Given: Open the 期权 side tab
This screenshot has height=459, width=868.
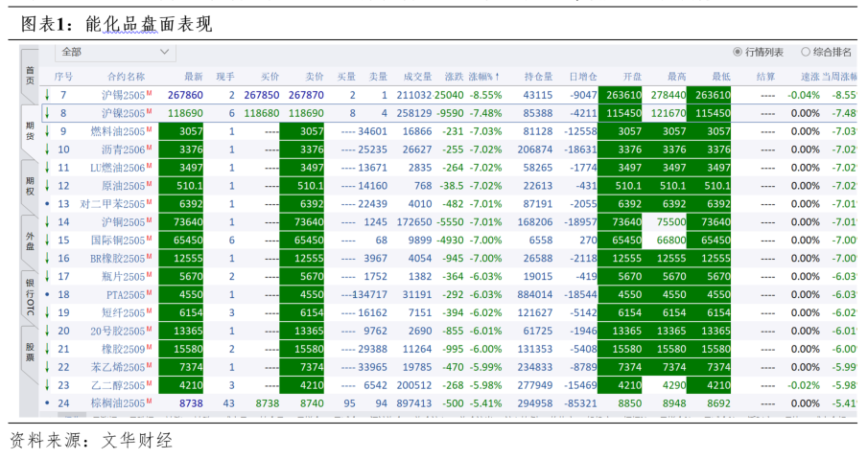Looking at the screenshot, I should coord(30,186).
